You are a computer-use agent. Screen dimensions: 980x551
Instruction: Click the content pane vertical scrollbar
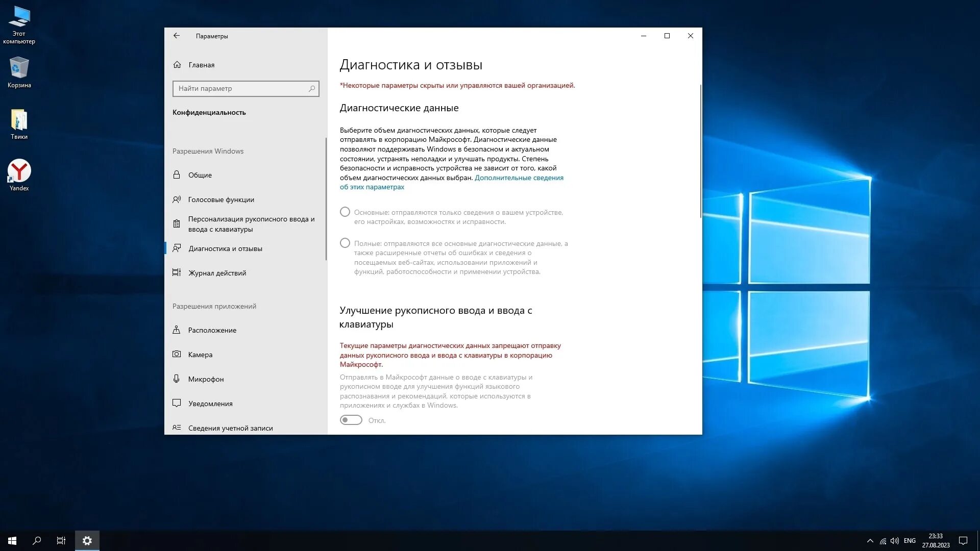(x=701, y=152)
